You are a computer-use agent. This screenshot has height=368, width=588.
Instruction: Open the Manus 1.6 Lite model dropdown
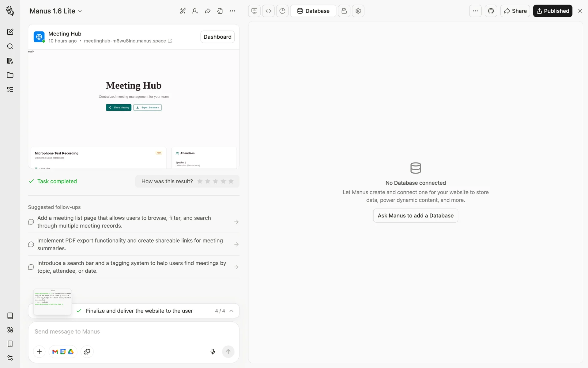56,11
